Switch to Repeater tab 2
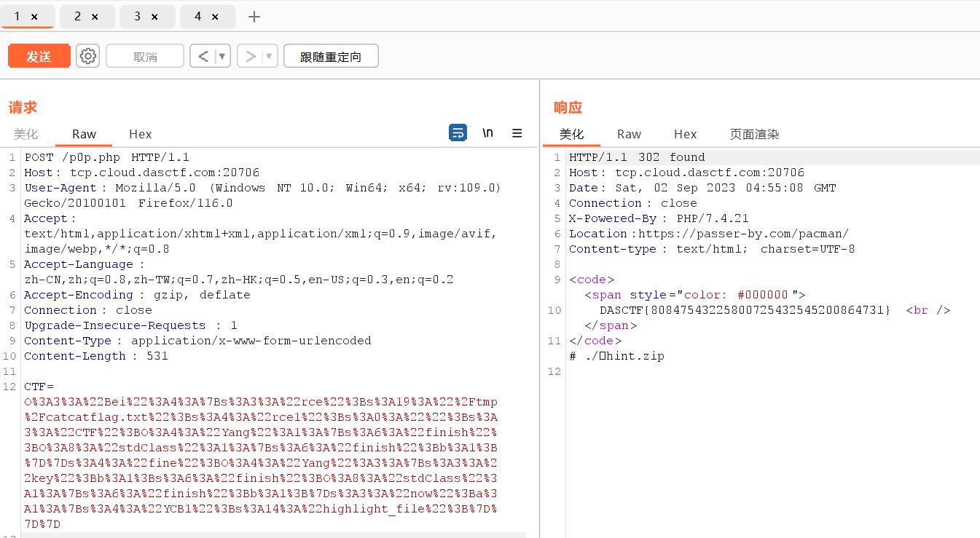The width and height of the screenshot is (980, 538). tap(78, 16)
